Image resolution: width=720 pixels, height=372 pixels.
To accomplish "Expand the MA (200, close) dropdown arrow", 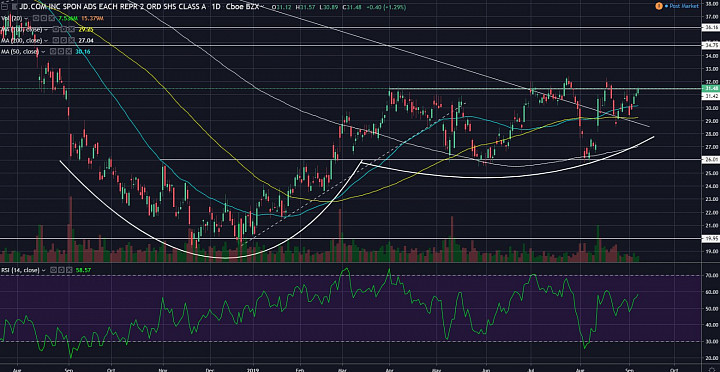I will [46, 41].
